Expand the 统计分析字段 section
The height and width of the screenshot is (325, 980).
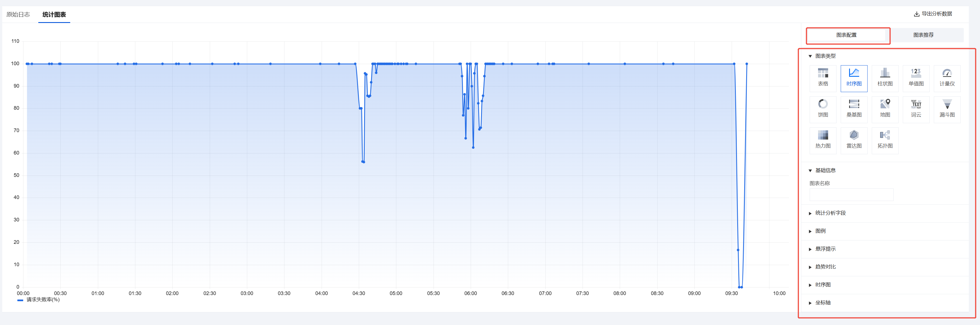pyautogui.click(x=830, y=213)
